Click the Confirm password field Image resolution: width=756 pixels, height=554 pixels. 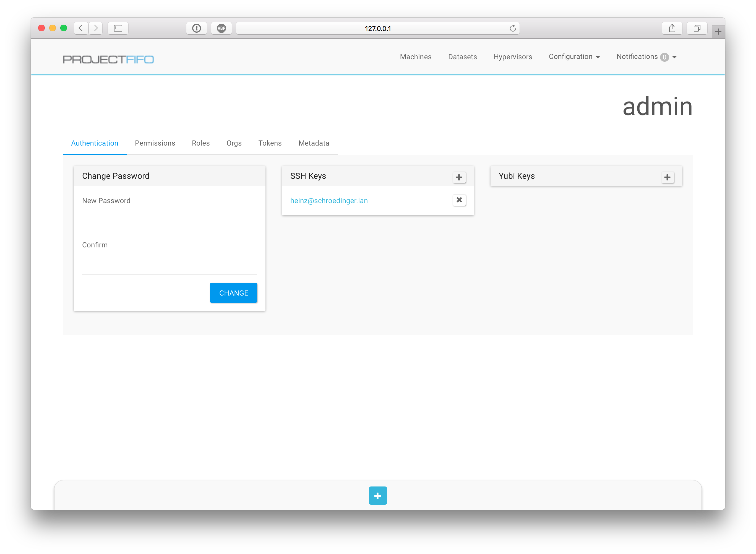pyautogui.click(x=169, y=265)
